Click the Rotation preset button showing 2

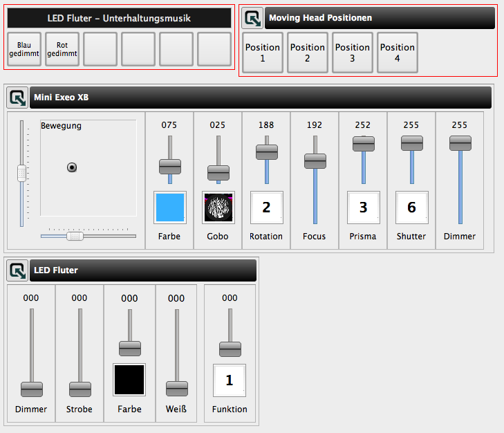pos(267,208)
